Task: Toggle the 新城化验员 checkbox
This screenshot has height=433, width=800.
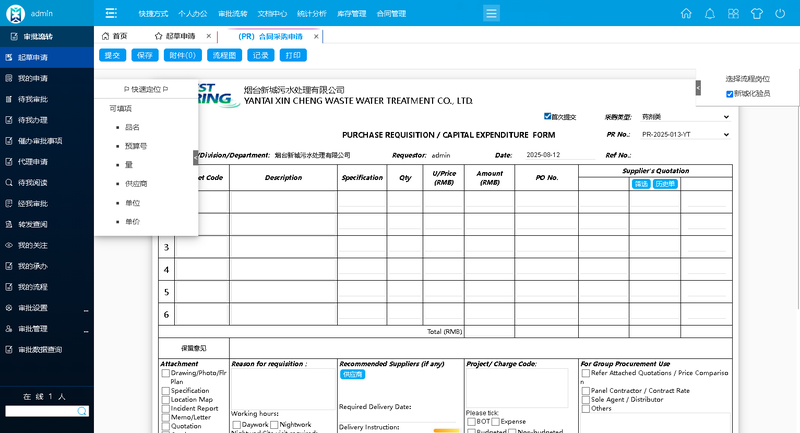Action: pos(730,94)
